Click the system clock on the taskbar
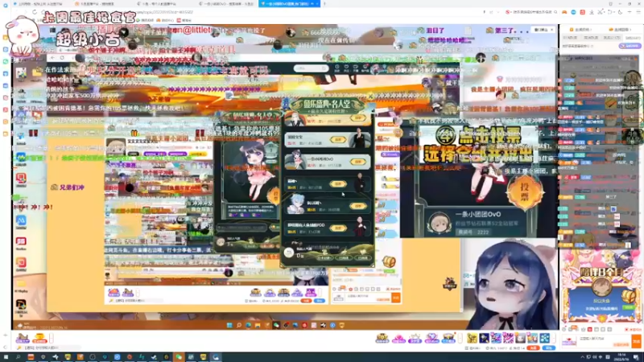 click(621, 357)
